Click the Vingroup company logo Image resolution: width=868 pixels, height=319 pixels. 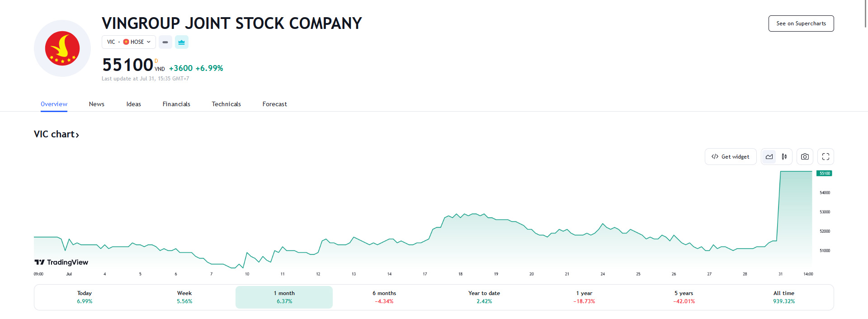62,48
